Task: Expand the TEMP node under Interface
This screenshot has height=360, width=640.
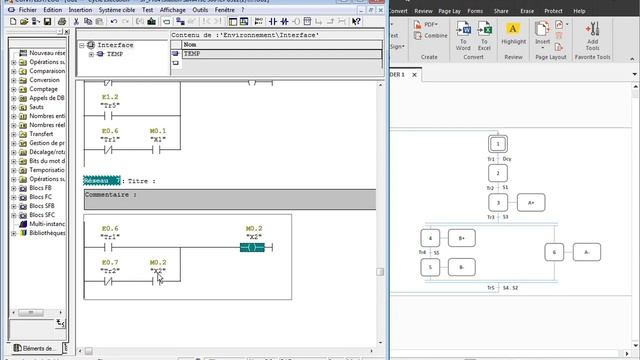Action: coord(91,54)
